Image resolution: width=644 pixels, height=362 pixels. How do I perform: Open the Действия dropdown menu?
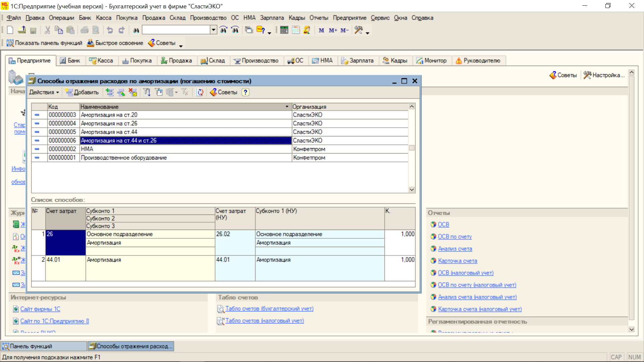[x=44, y=92]
